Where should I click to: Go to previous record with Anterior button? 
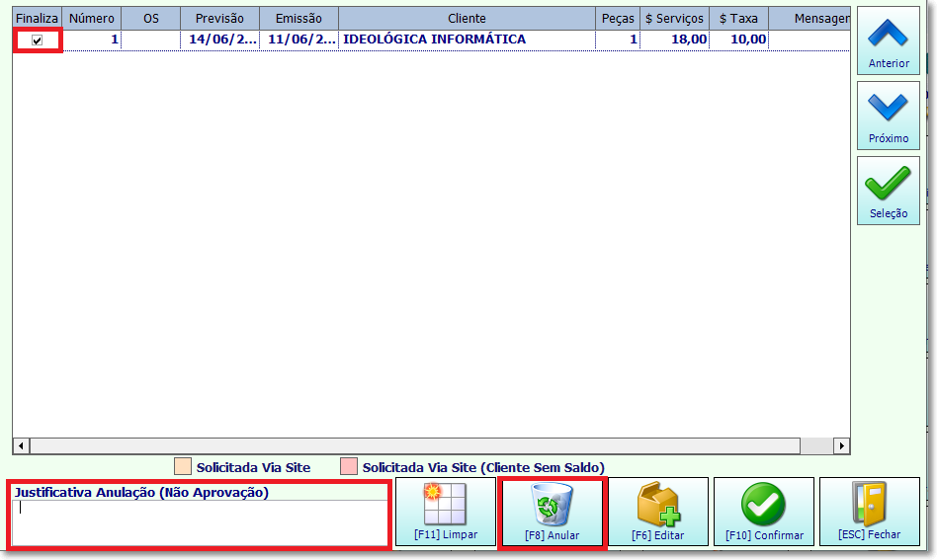point(888,40)
